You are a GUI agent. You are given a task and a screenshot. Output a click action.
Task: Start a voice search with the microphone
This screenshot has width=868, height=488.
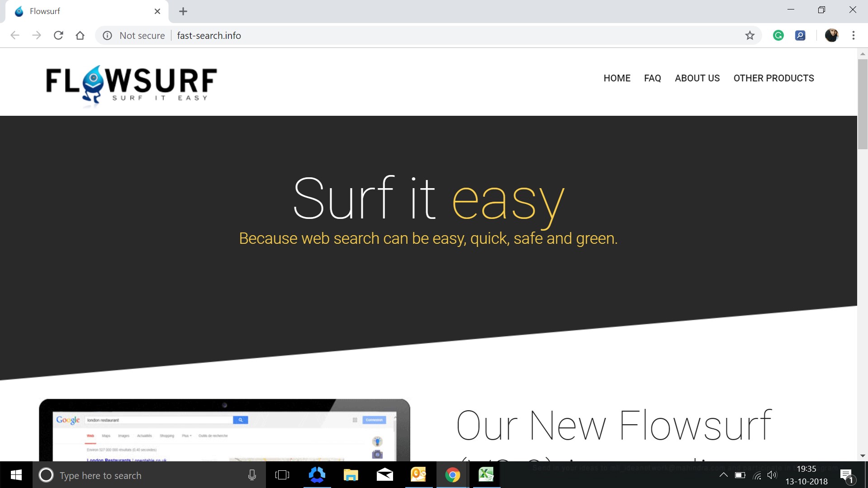coord(251,475)
